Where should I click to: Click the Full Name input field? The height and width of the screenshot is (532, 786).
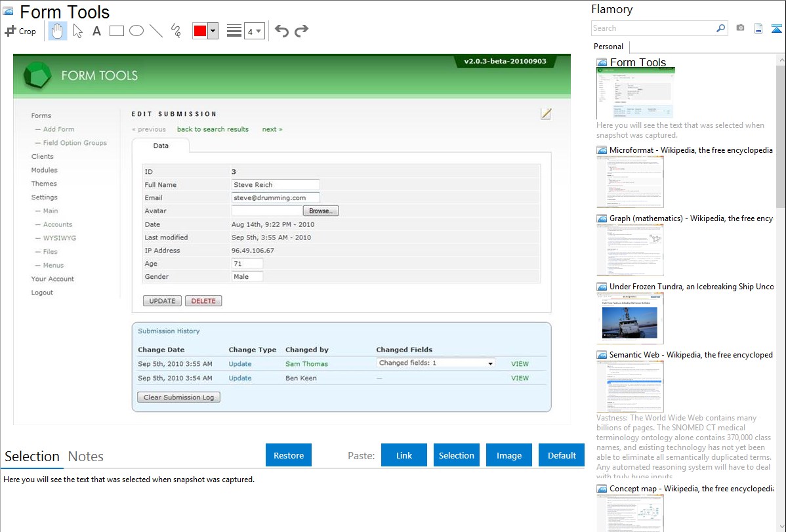[x=275, y=184]
